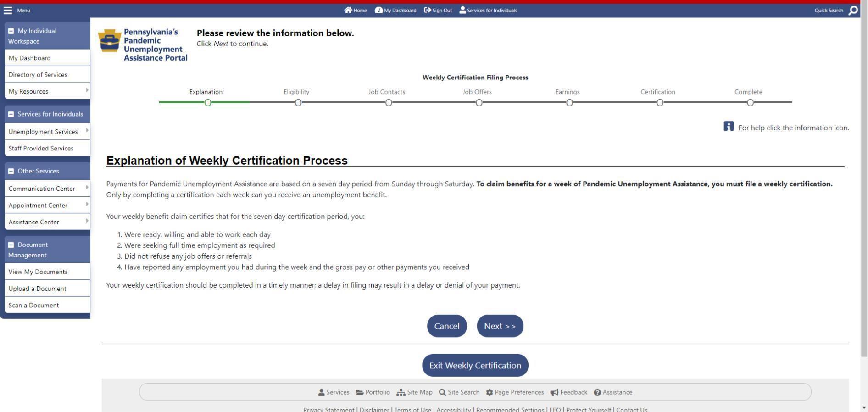Collapse the Services for Individuals section
Viewport: 868px width, 412px height.
pos(11,114)
